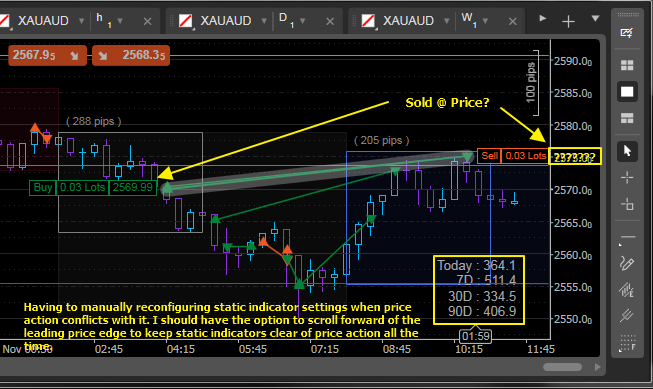Open the chart tabs list dropdown arrow
The image size is (653, 389).
click(596, 18)
